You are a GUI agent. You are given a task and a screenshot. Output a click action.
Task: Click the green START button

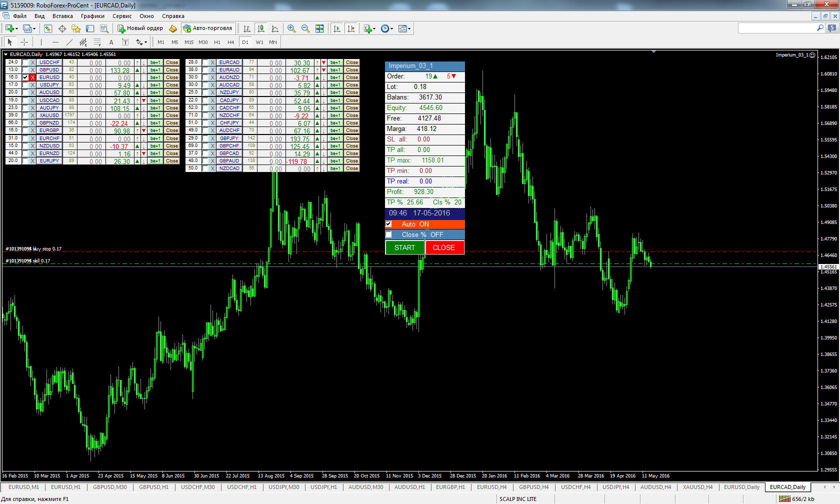tap(404, 247)
